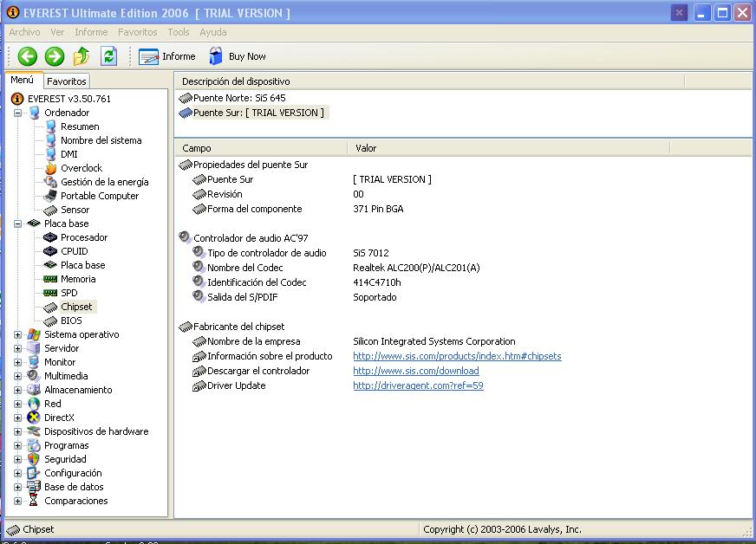
Task: Open the Ayuda menu
Action: coord(213,32)
